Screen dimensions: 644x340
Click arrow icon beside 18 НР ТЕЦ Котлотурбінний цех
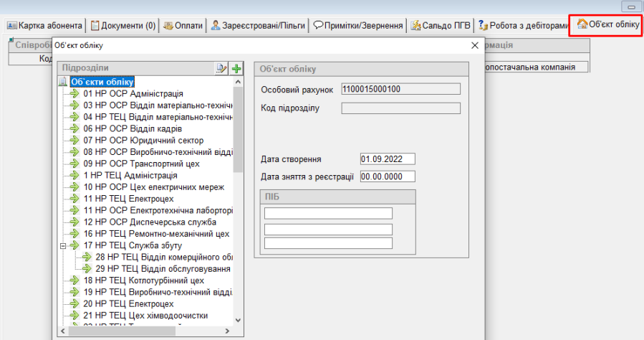[75, 280]
